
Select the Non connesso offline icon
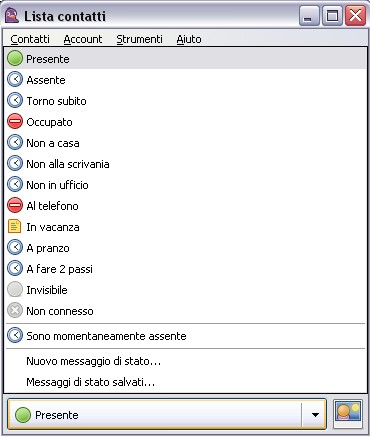(15, 311)
